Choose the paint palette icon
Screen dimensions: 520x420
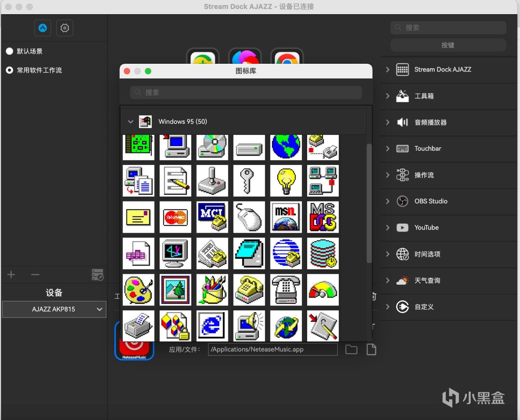[x=139, y=290]
